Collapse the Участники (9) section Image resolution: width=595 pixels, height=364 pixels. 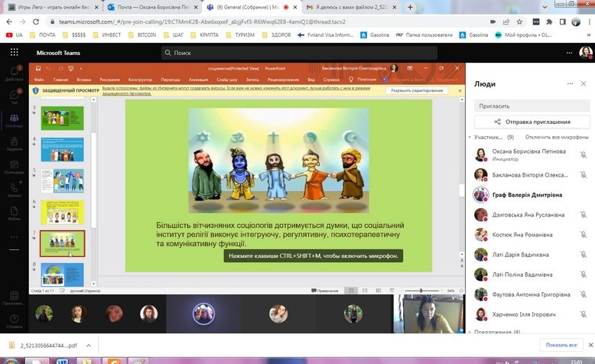pyautogui.click(x=470, y=137)
